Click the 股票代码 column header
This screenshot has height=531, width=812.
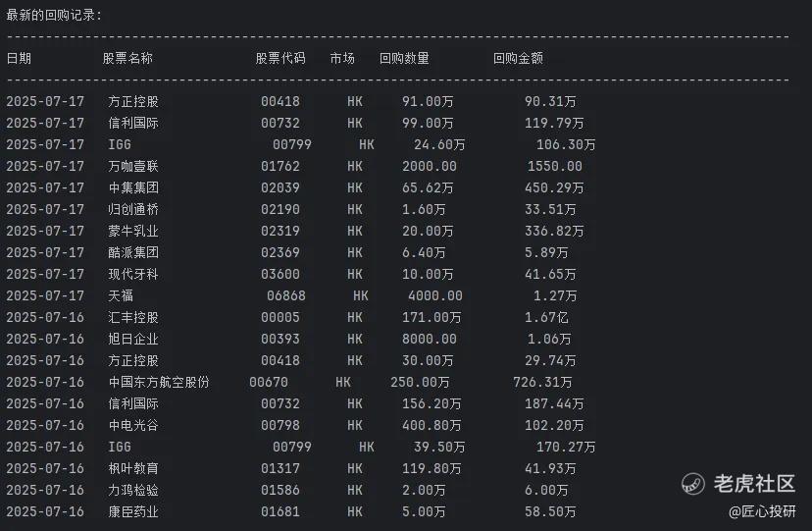tap(280, 58)
